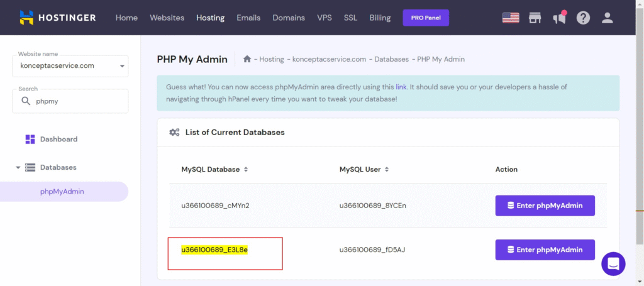Click the search magnifier icon
This screenshot has height=286, width=644.
point(26,101)
